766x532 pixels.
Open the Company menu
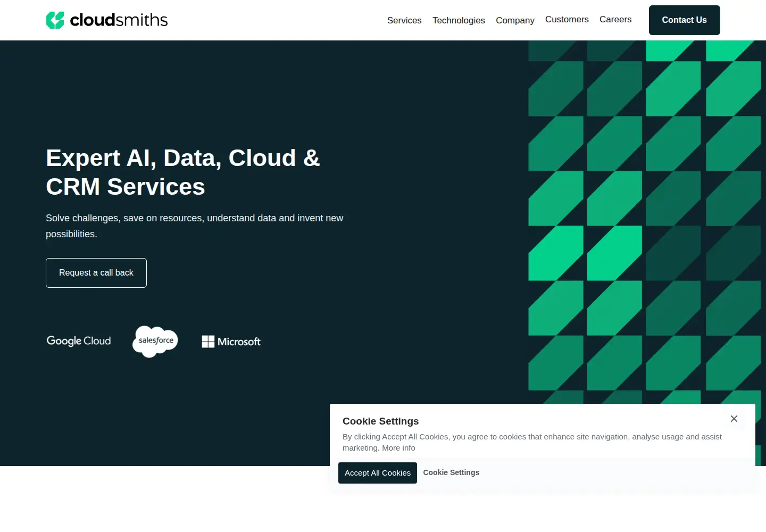coord(515,20)
